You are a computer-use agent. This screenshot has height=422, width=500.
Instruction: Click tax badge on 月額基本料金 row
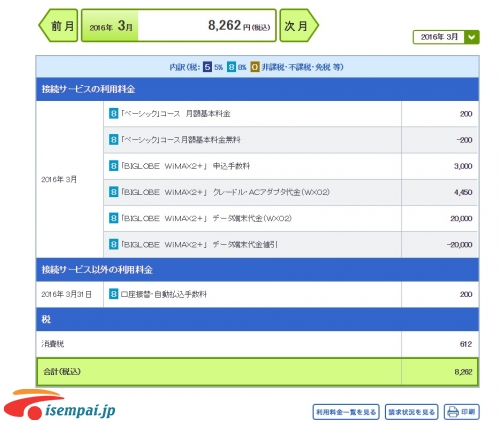114,114
